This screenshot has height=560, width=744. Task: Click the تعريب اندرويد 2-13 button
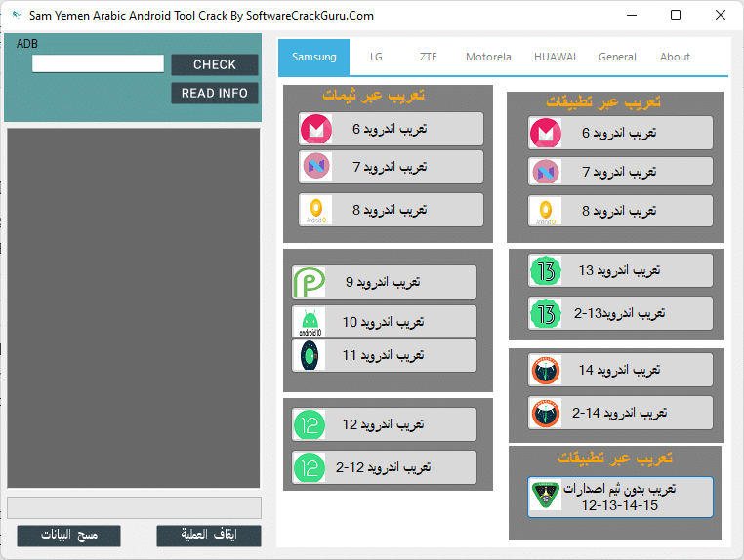(620, 313)
